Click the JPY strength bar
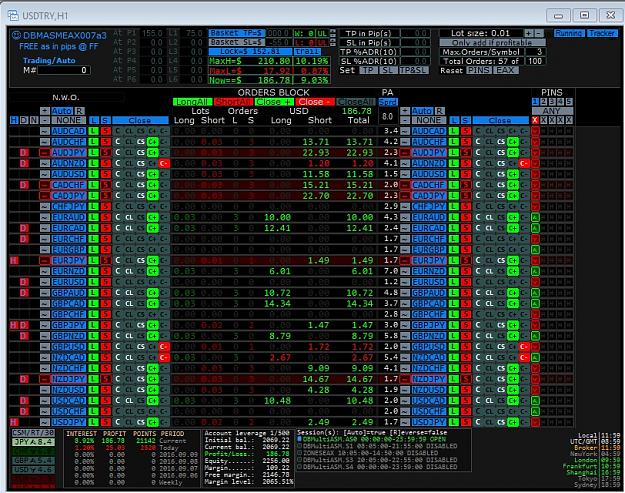The width and height of the screenshot is (625, 493). pyautogui.click(x=33, y=442)
